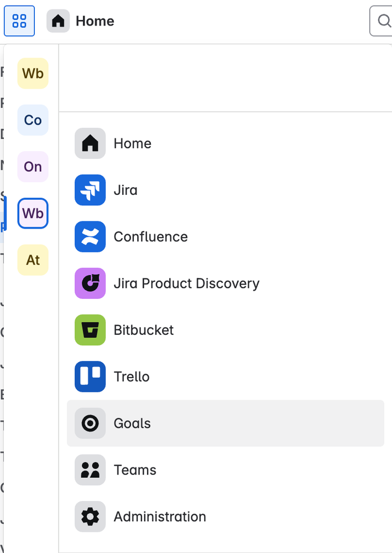Viewport: 392px width, 553px height.
Task: Select the On workspace tile
Action: point(33,167)
